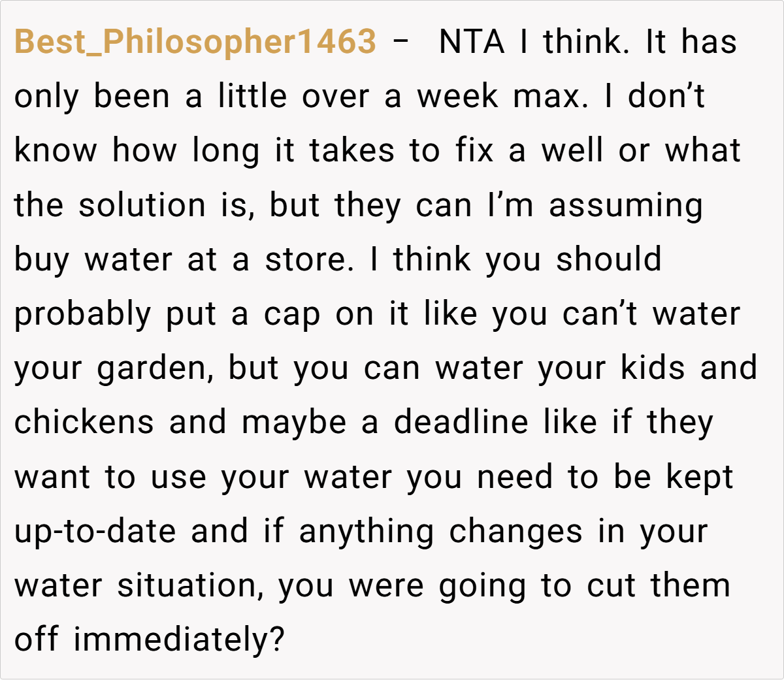This screenshot has height=680, width=784.
Task: Click the word "anything" in the comment
Action: (x=367, y=532)
